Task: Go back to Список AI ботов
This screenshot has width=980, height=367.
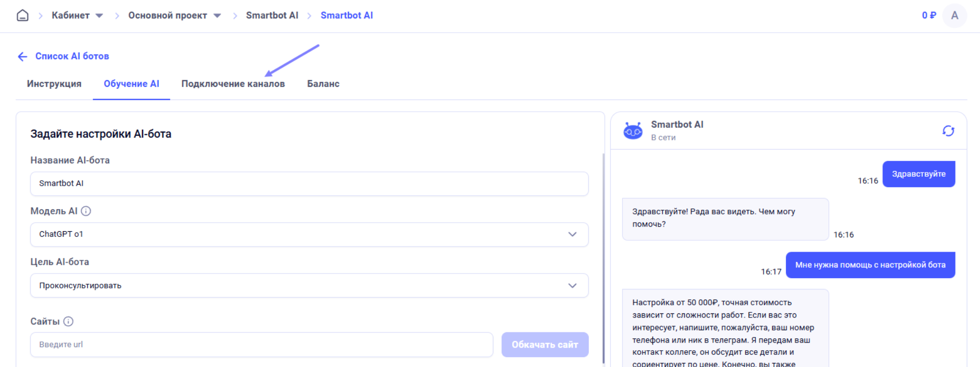Action: click(72, 56)
